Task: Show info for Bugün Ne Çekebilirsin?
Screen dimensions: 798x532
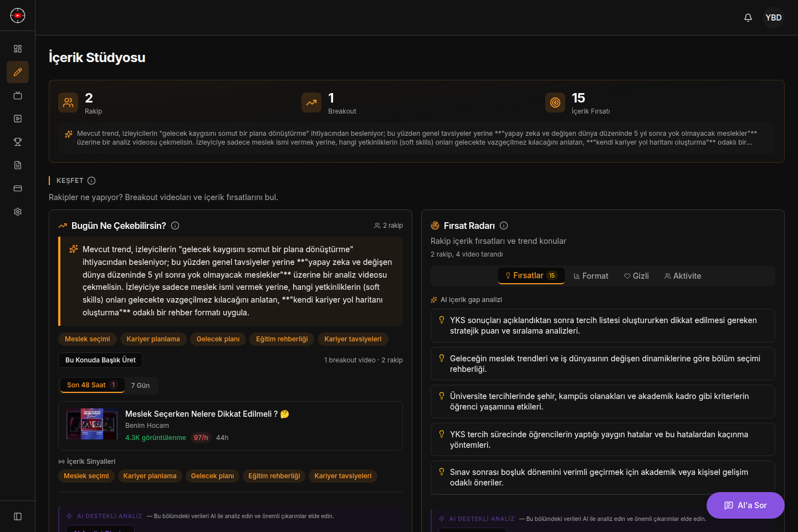Action: pyautogui.click(x=175, y=226)
